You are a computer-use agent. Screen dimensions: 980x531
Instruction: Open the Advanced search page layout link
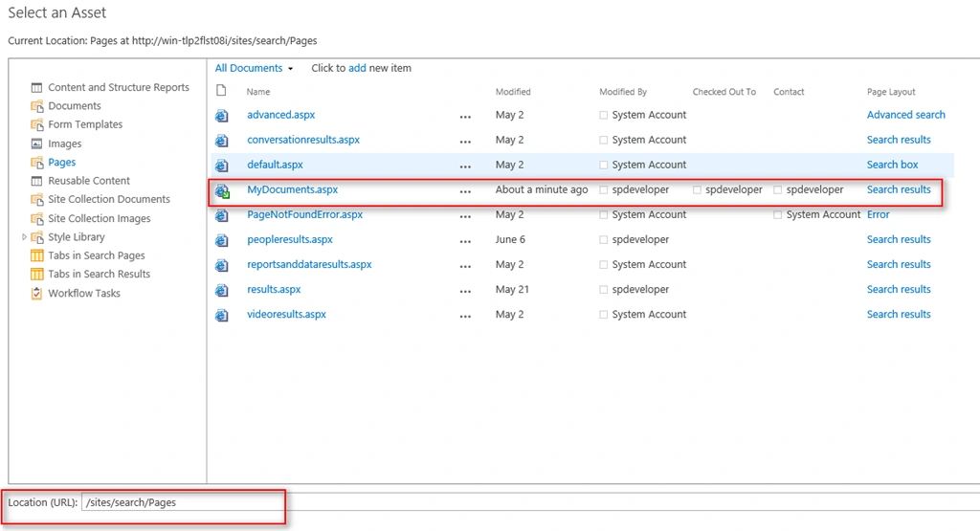click(x=905, y=114)
